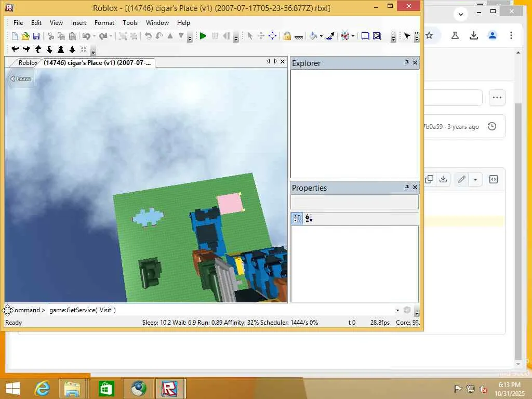Click the pencil edit icon in the Chrome page
The image size is (532, 399).
tap(461, 179)
